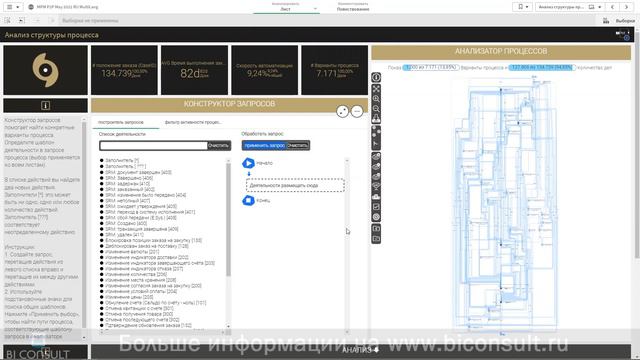
Task: Go to the previous sheet arrow
Action: pos(612,7)
